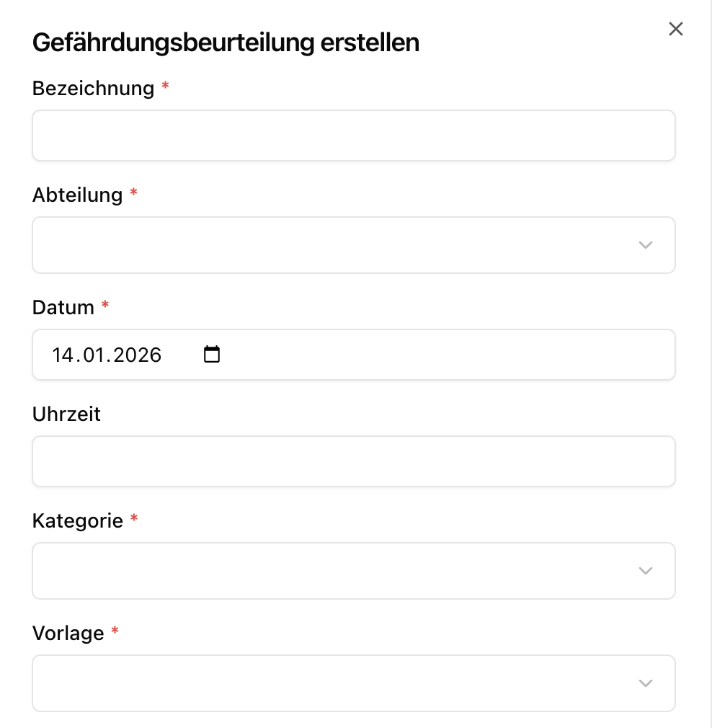Click the day portion of the date
Screen dimensions: 712x728
[x=63, y=355]
